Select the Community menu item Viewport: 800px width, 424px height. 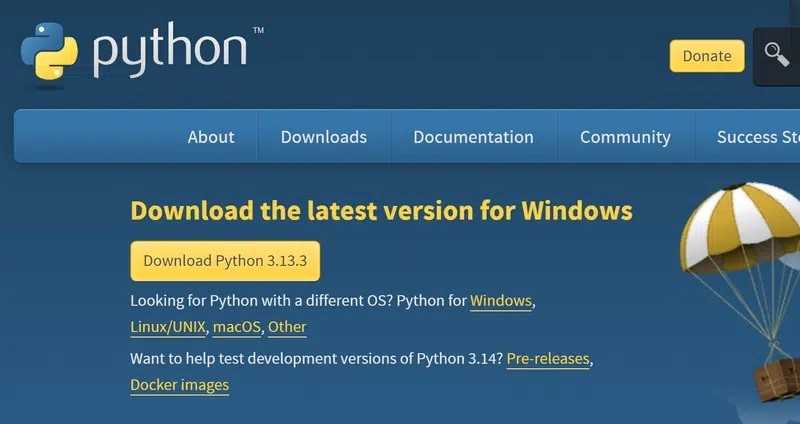(625, 137)
